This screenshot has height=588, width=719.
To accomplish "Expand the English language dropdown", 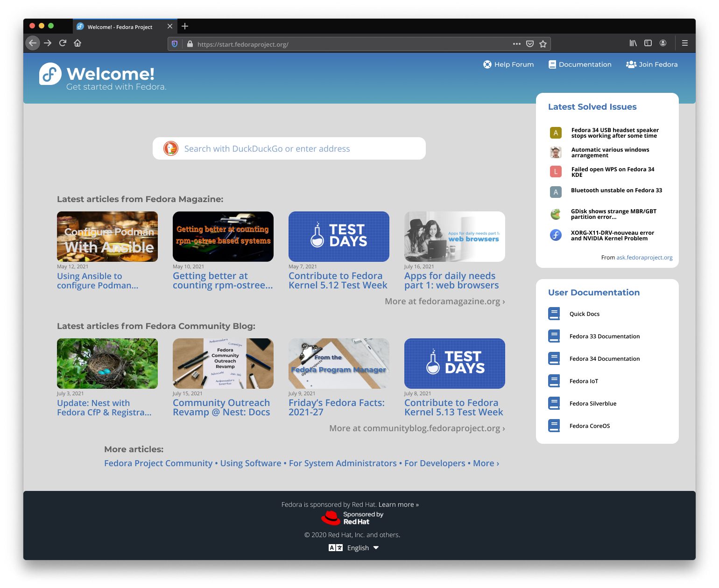I will click(354, 548).
